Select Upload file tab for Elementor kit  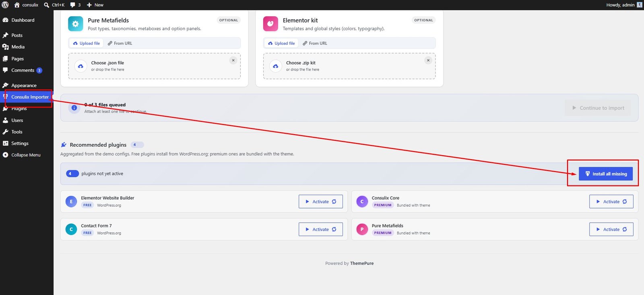click(281, 43)
